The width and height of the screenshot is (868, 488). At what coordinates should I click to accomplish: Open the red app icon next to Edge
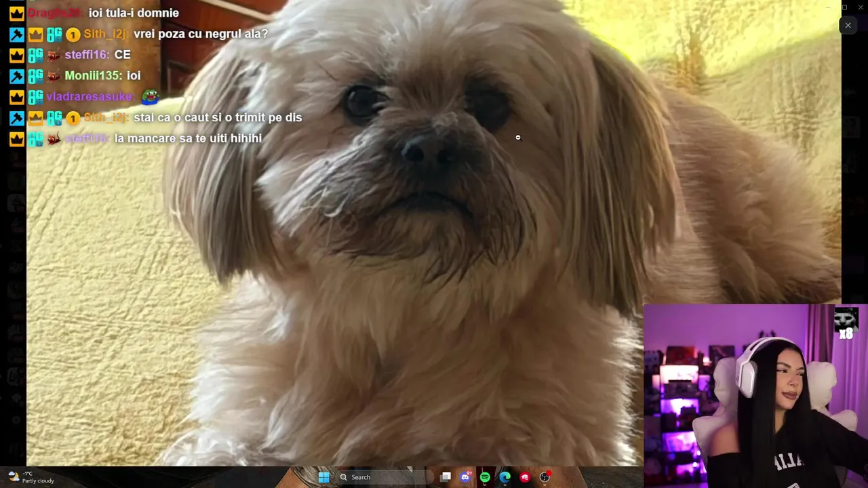tap(525, 477)
